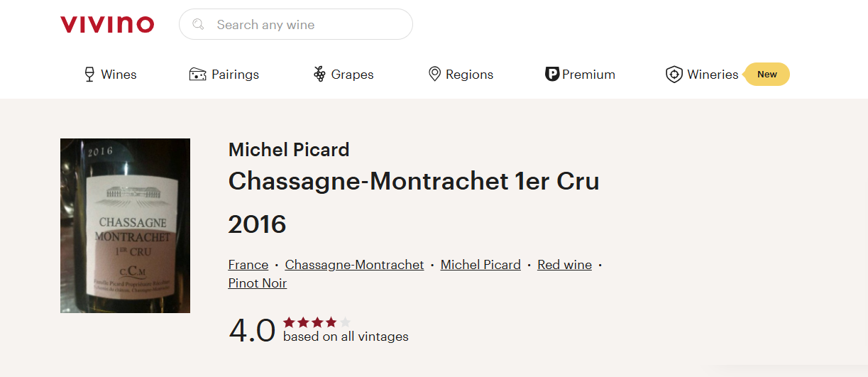The image size is (868, 377).
Task: Click the Regions map pin icon
Action: click(435, 75)
